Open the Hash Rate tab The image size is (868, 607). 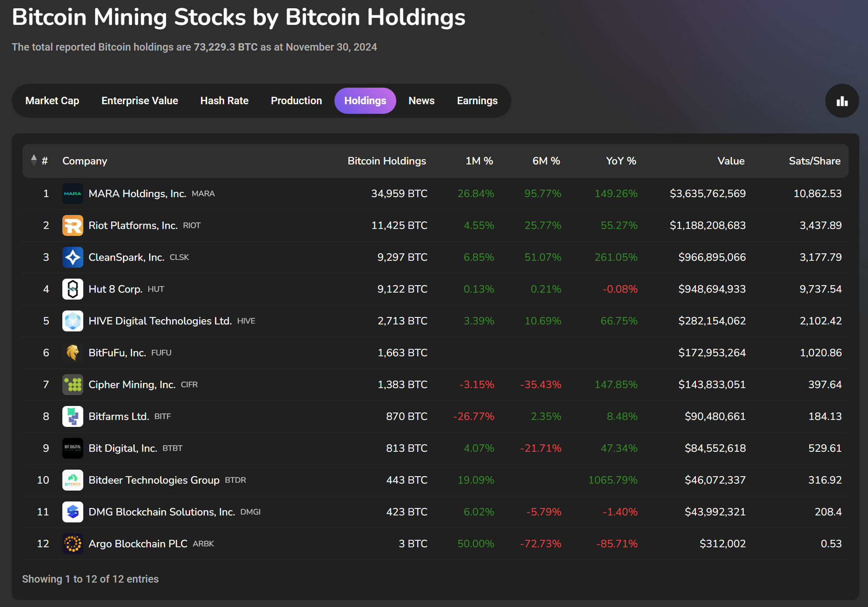click(224, 101)
